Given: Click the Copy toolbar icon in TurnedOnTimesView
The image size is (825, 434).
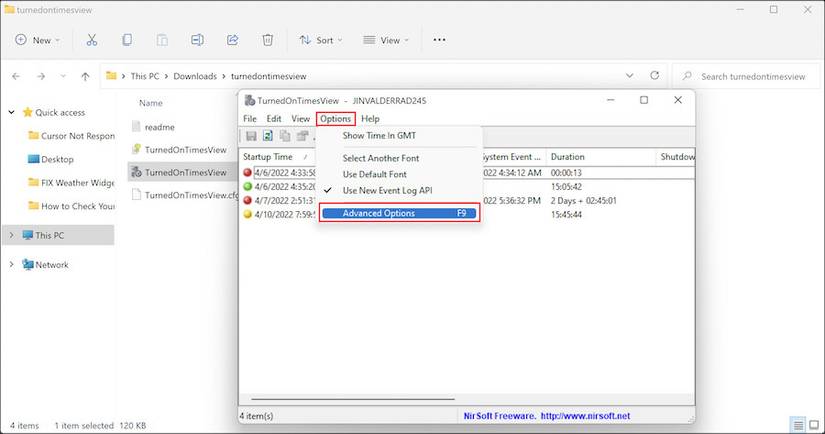Looking at the screenshot, I should tap(285, 136).
